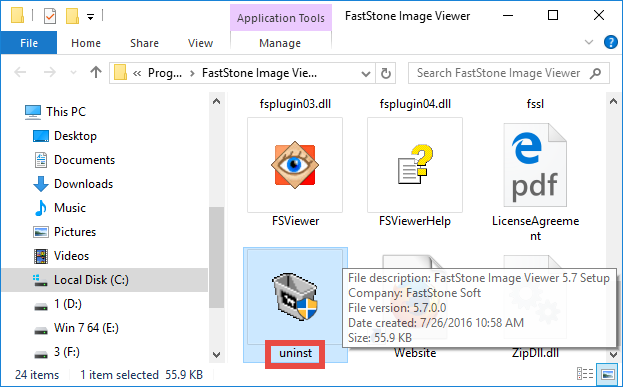This screenshot has height=387, width=623.
Task: Click the uninst trash can icon
Action: (295, 296)
